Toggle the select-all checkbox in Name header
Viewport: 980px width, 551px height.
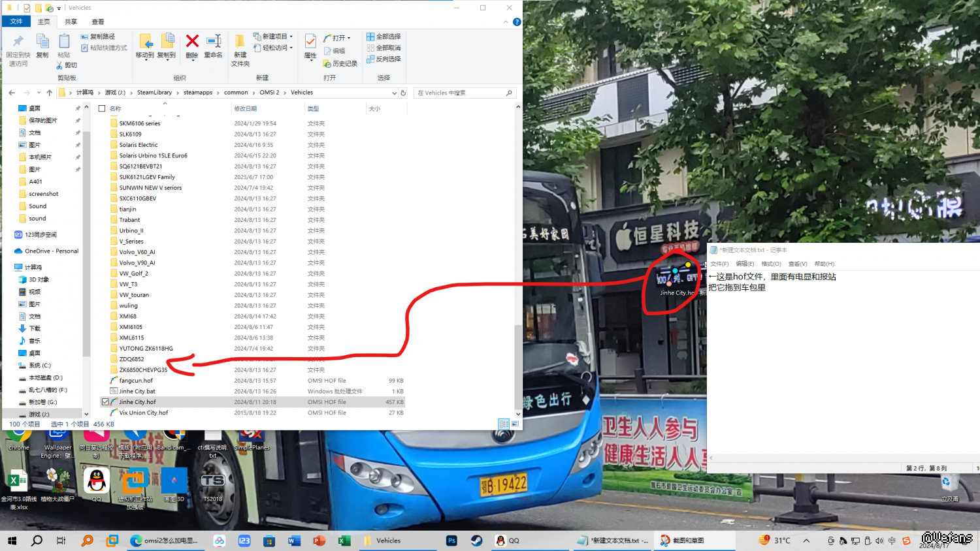[102, 108]
